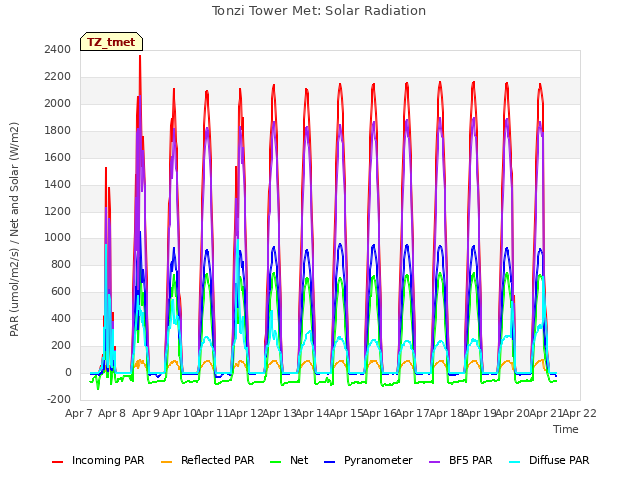640x480 pixels.
Task: Click the 1200 y-axis tick label
Action: (58, 211)
